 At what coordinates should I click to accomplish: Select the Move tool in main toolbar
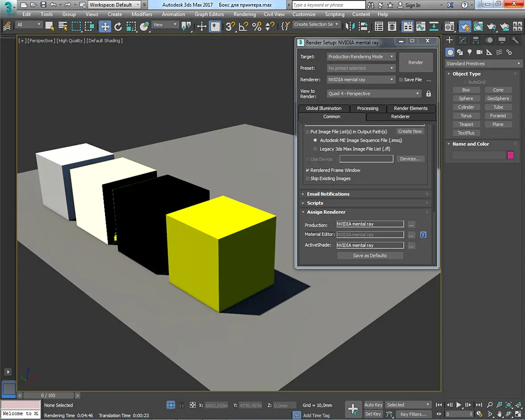coord(105,26)
